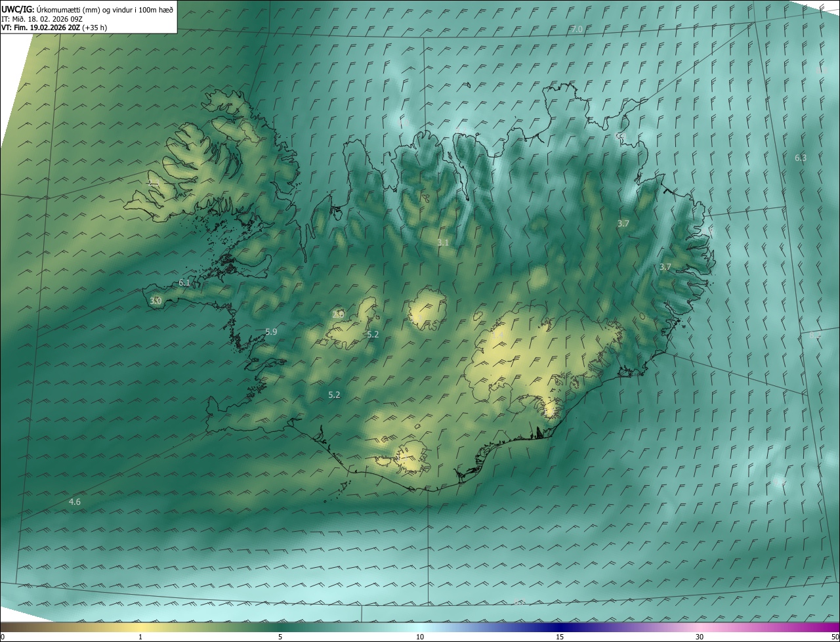Viewport: 840px width, 642px height.
Task: Click the 3.1 value on the map
Action: pos(443,242)
